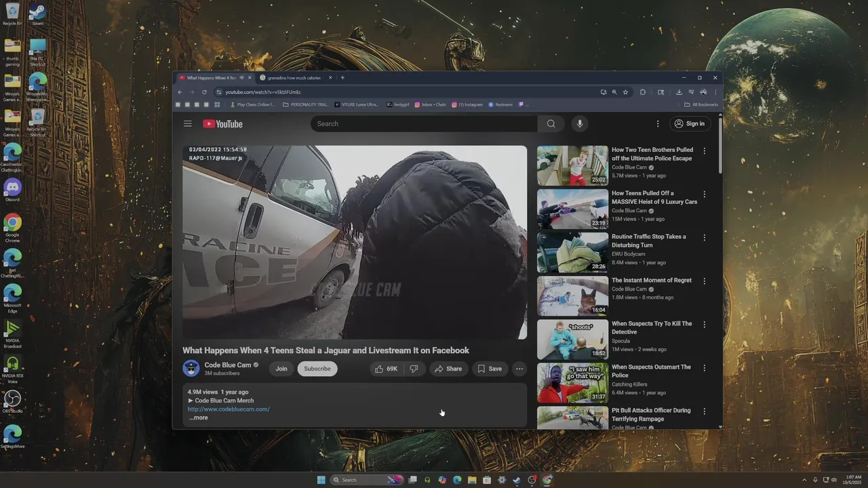Image resolution: width=868 pixels, height=488 pixels.
Task: Reload the page in Chrome toolbar
Action: (x=204, y=92)
